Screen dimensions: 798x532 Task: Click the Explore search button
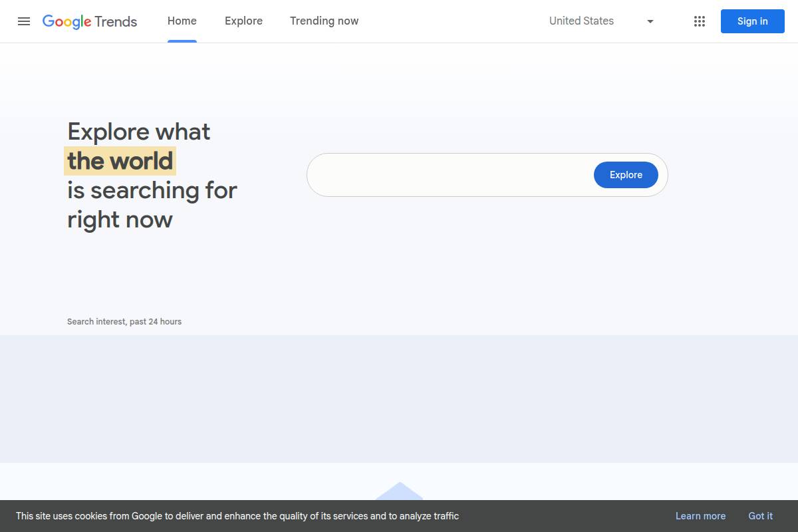[x=625, y=174]
